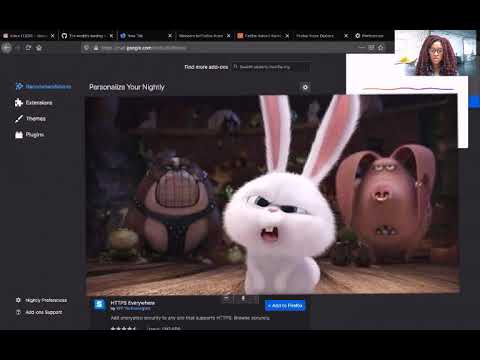Click the presenter webcam thumbnail

(435, 53)
